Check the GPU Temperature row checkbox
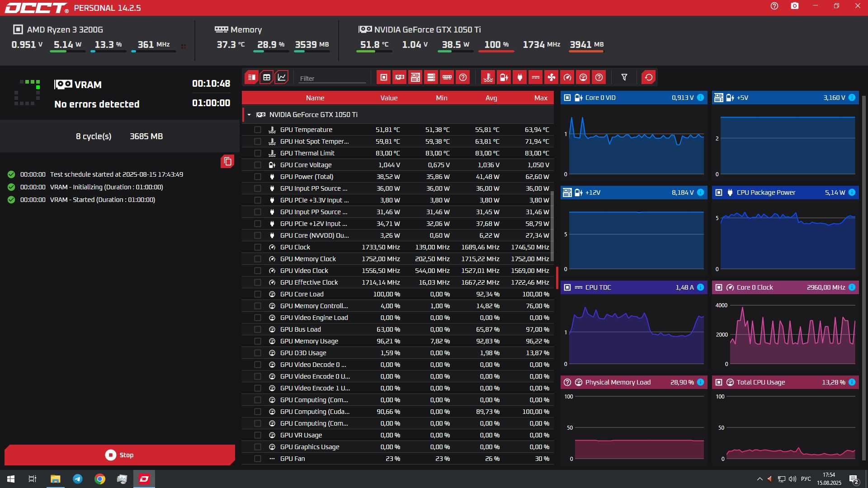The image size is (868, 488). tap(258, 130)
